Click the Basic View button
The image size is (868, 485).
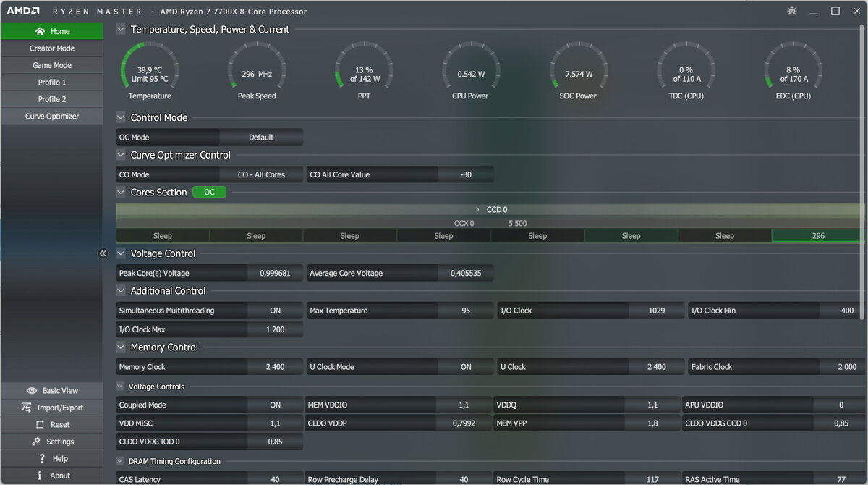pyautogui.click(x=52, y=390)
